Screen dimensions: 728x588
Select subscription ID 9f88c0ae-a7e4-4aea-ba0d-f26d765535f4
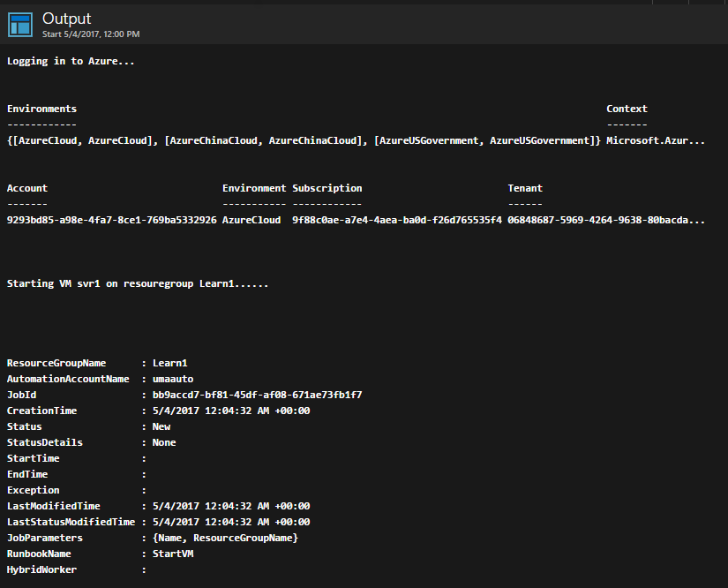[x=396, y=220]
